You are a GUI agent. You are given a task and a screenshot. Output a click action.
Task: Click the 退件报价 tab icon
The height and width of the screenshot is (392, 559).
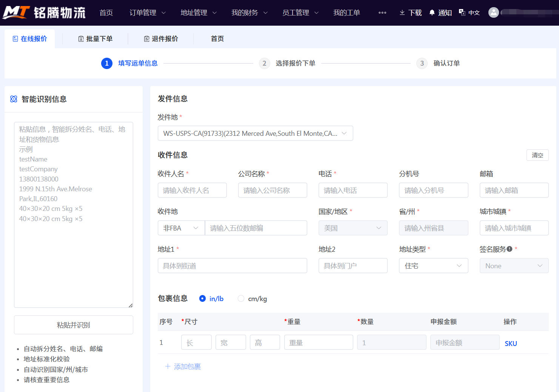click(x=146, y=39)
